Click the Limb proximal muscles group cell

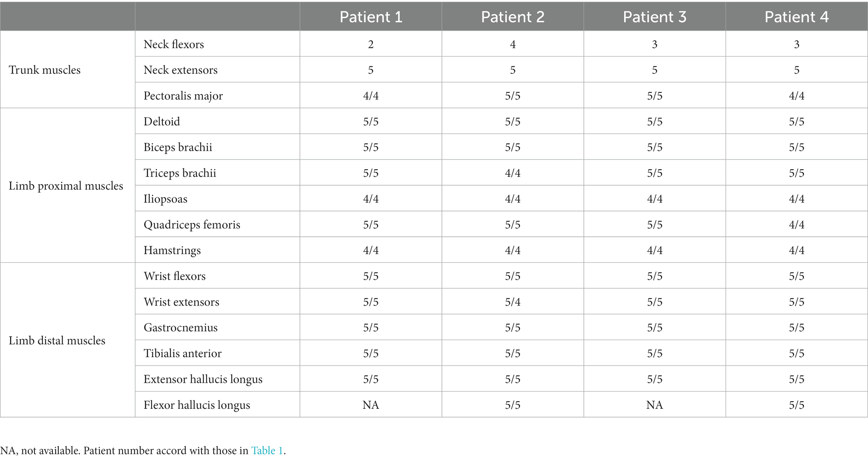point(68,186)
